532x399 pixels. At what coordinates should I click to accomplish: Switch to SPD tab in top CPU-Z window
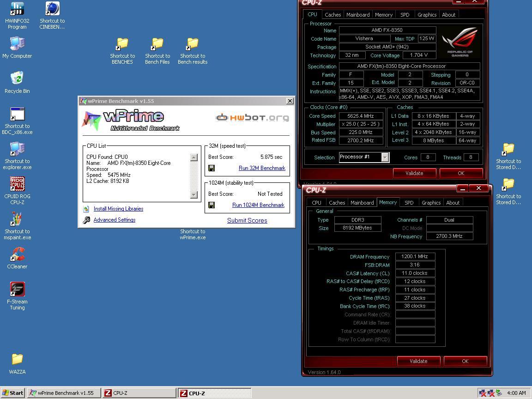pyautogui.click(x=405, y=15)
